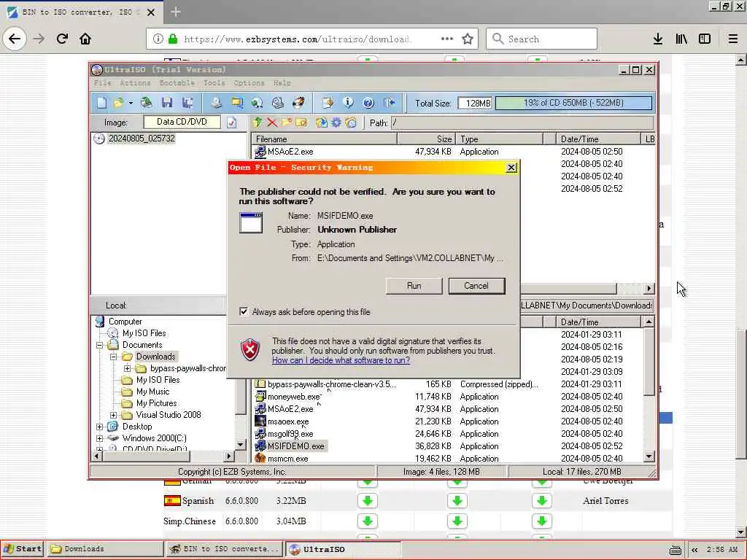Click the Compress ISO icon
The image size is (747, 560).
237,102
